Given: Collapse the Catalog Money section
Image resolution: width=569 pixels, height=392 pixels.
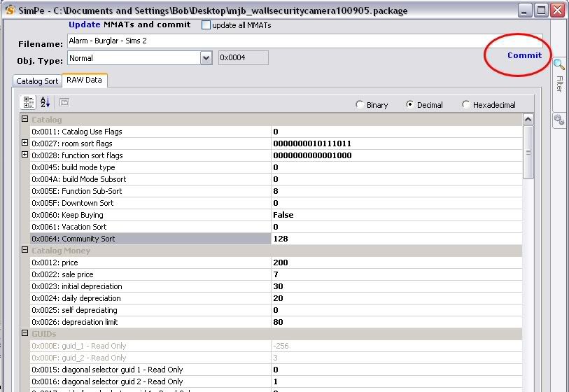Looking at the screenshot, I should [25, 250].
